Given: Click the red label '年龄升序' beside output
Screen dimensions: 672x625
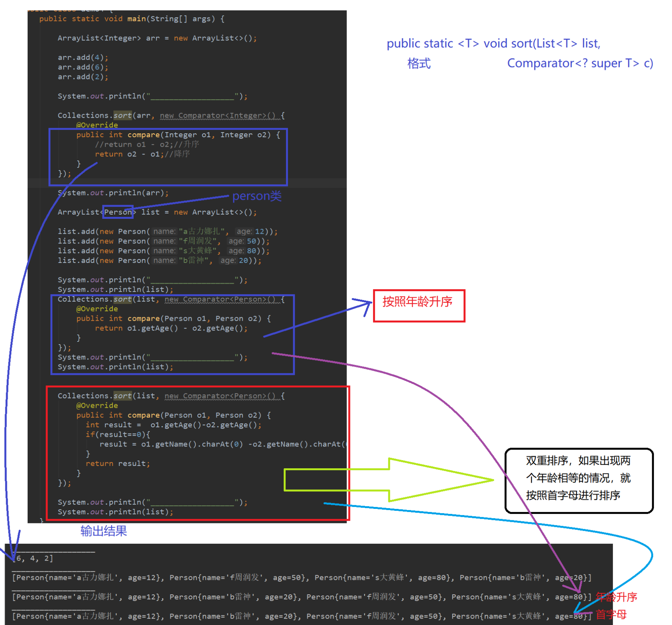Looking at the screenshot, I should [616, 597].
